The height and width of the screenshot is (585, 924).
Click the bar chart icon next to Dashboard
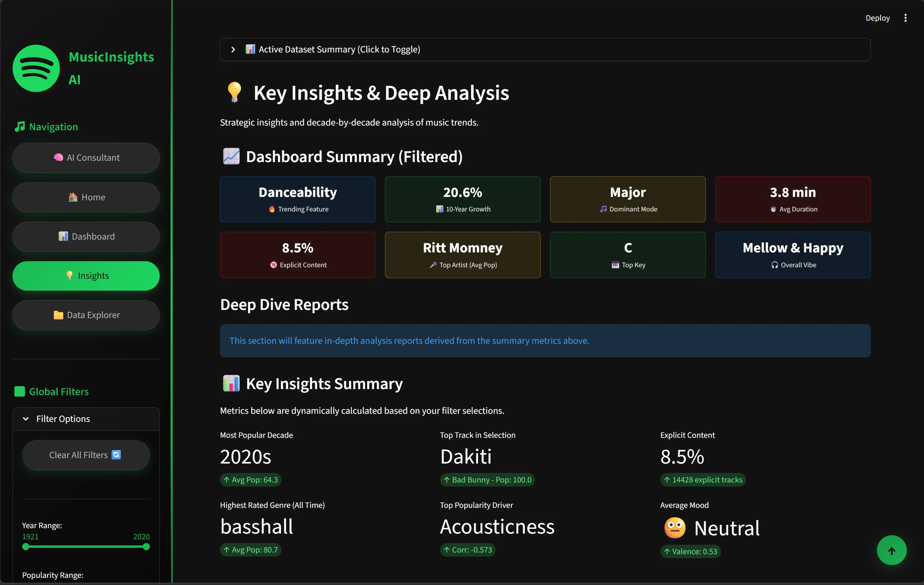(x=63, y=236)
